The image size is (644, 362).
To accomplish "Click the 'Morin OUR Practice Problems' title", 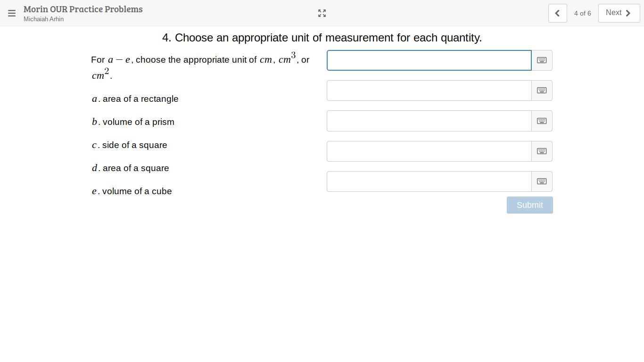I will (x=83, y=9).
